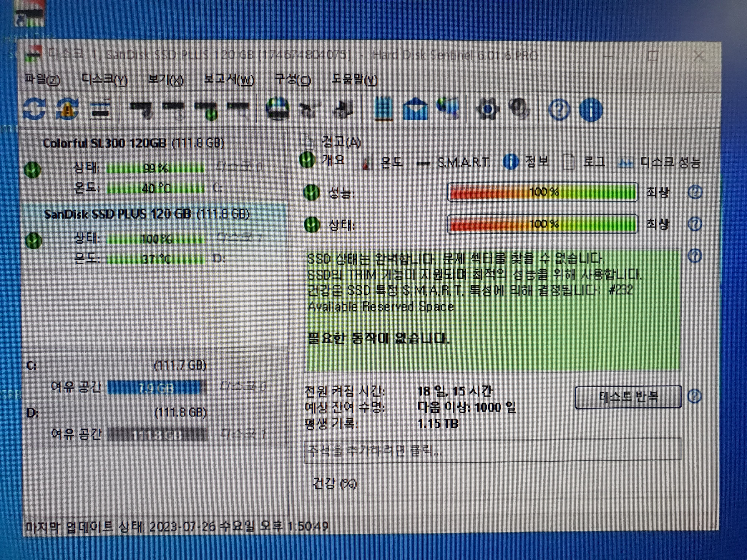Click refresh-with-warning icon in toolbar

point(67,109)
